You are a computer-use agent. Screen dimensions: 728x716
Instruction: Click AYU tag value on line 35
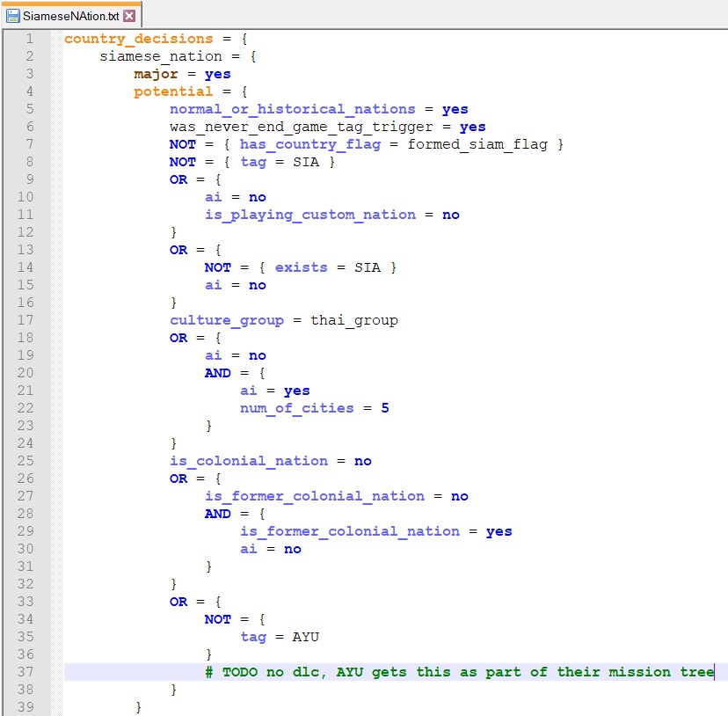305,637
